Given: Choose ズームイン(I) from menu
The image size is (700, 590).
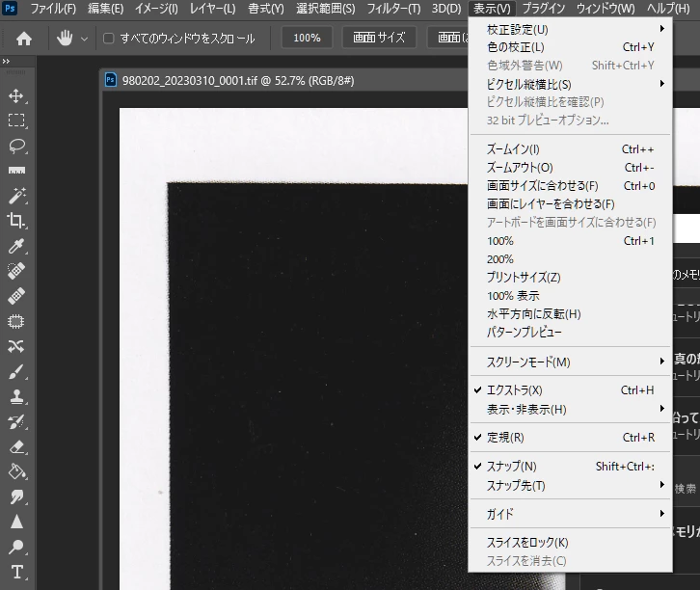Looking at the screenshot, I should pyautogui.click(x=570, y=149).
